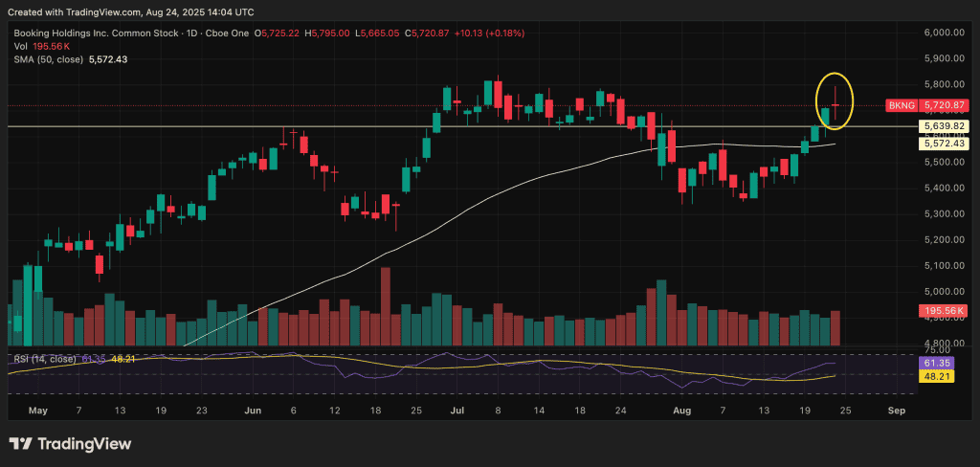Click the latest candlestick with long upper wick
This screenshot has height=467, width=980.
click(x=835, y=104)
